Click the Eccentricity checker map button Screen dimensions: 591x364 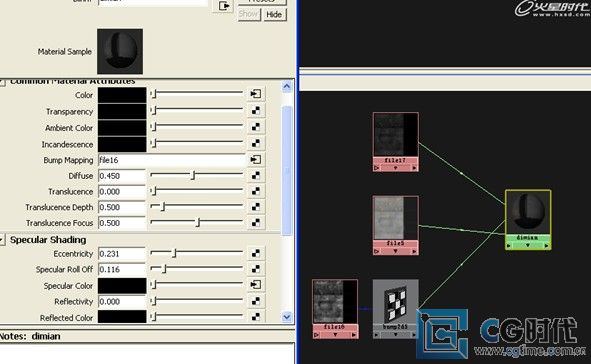(256, 253)
